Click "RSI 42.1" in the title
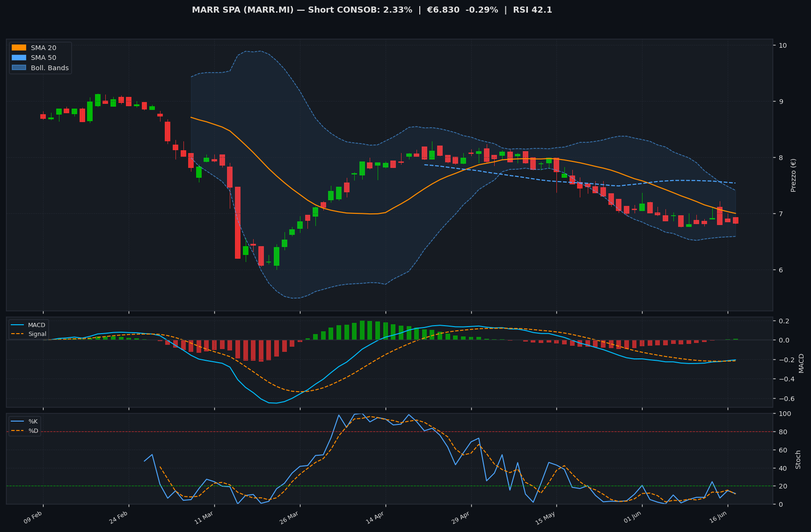 [533, 10]
